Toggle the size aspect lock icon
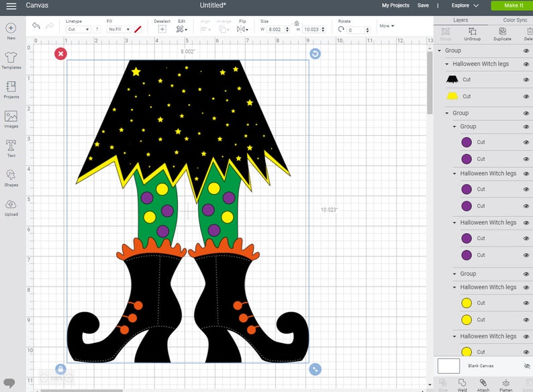The width and height of the screenshot is (533, 392). click(297, 23)
